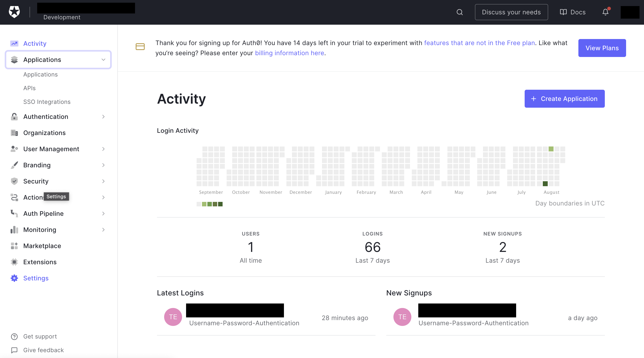Expand the Authentication menu chevron
The width and height of the screenshot is (644, 358).
coord(103,117)
